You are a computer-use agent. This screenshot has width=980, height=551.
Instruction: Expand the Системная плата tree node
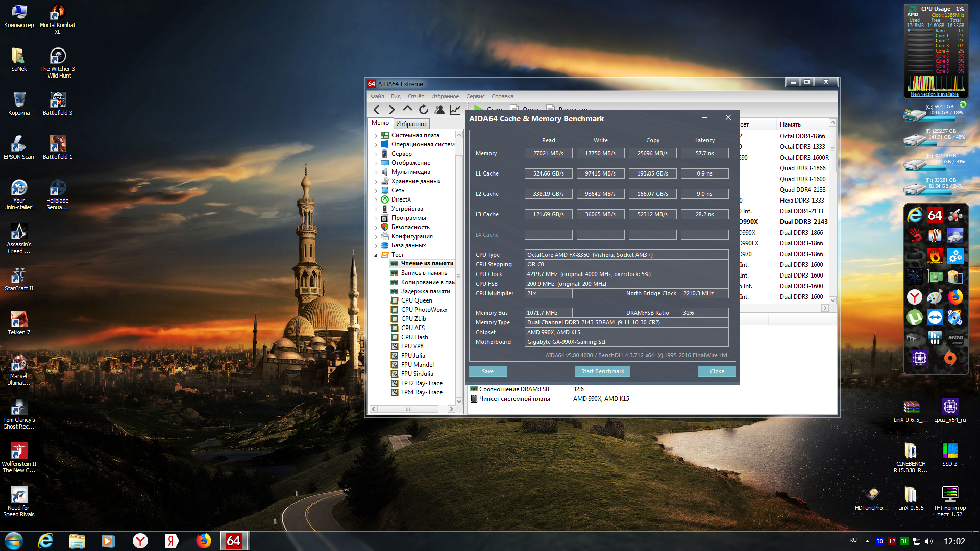[376, 136]
